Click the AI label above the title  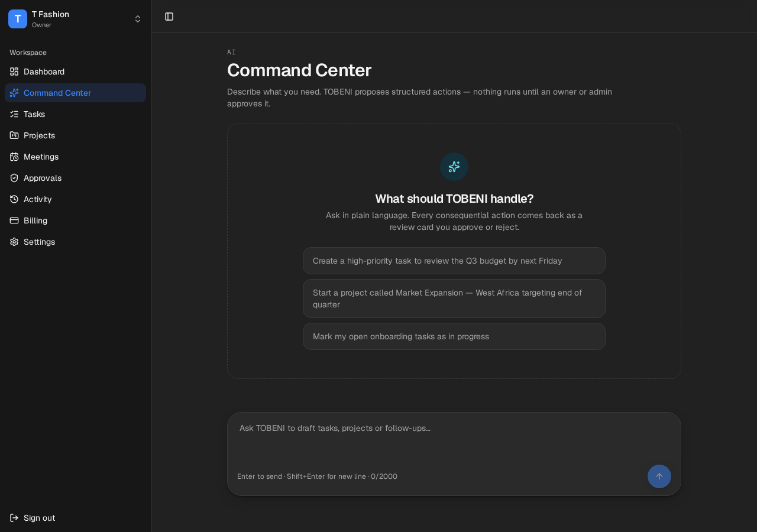231,52
